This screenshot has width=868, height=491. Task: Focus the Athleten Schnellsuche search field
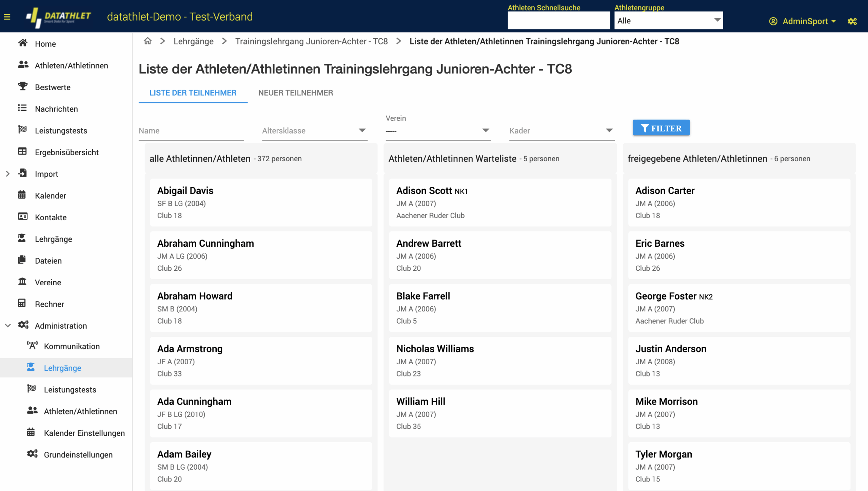[559, 21]
